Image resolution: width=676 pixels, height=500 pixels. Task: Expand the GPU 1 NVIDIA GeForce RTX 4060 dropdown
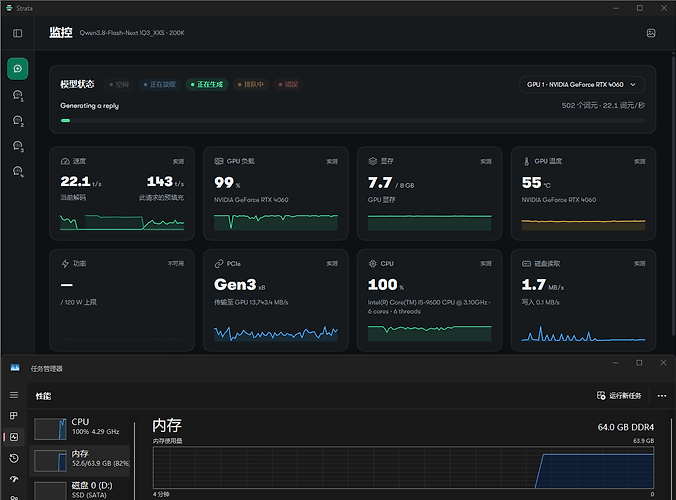(x=582, y=84)
